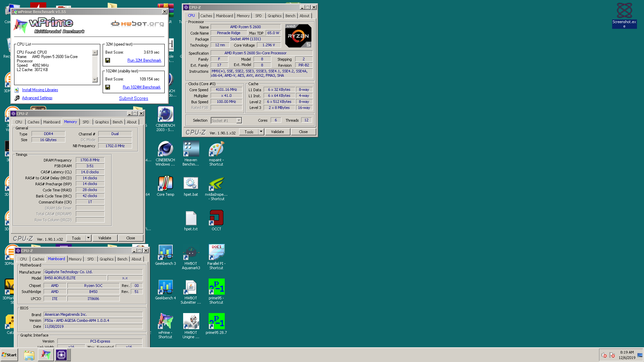Viewport: 644px width, 362px height.
Task: Click BIOS version F50a field
Action: click(x=93, y=320)
